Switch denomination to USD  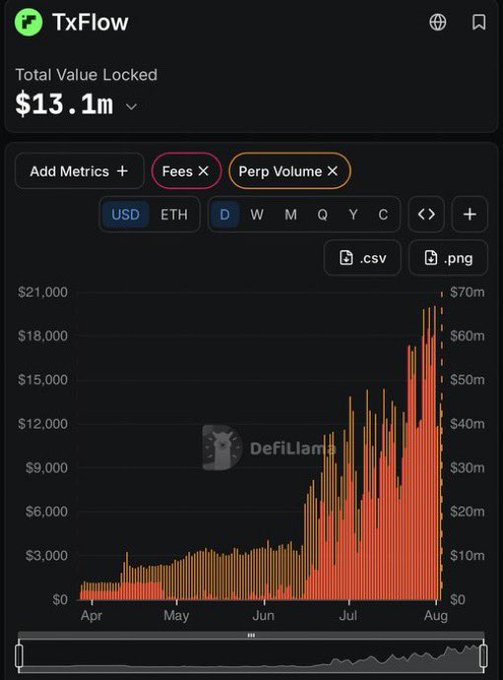coord(125,215)
